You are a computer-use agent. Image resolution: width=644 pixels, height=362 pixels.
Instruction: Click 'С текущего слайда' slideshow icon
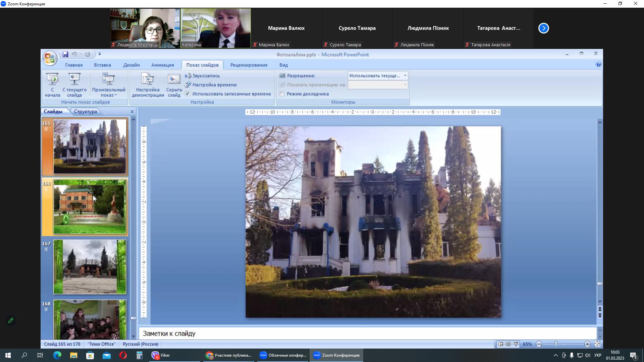click(74, 79)
